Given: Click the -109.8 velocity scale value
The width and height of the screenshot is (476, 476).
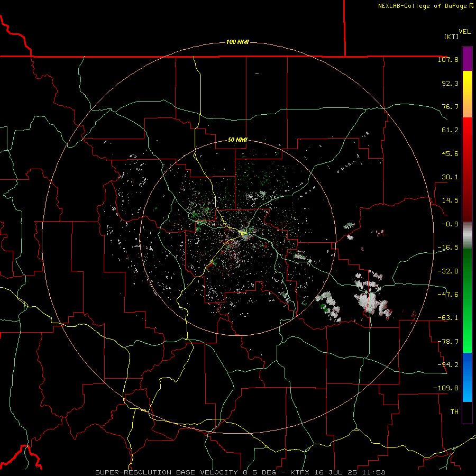Looking at the screenshot, I should (x=446, y=388).
